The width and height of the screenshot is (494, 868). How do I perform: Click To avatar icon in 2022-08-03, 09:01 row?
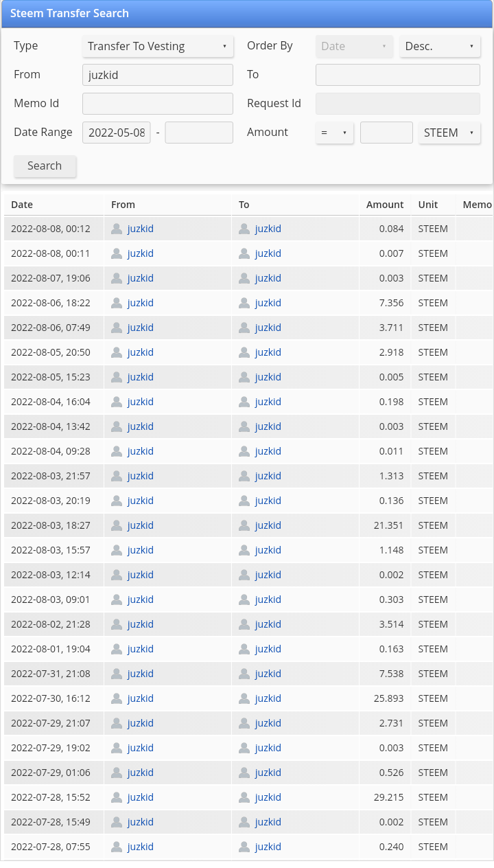[244, 599]
